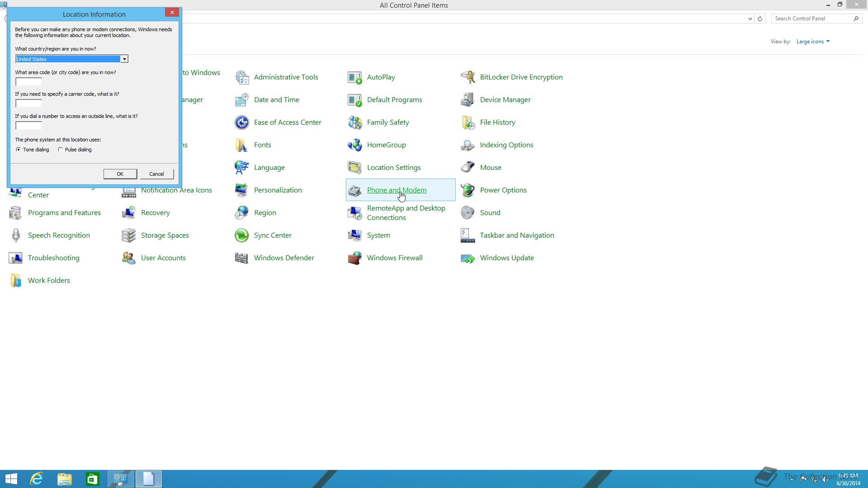Click the Language icon
The image size is (868, 488).
pos(242,168)
